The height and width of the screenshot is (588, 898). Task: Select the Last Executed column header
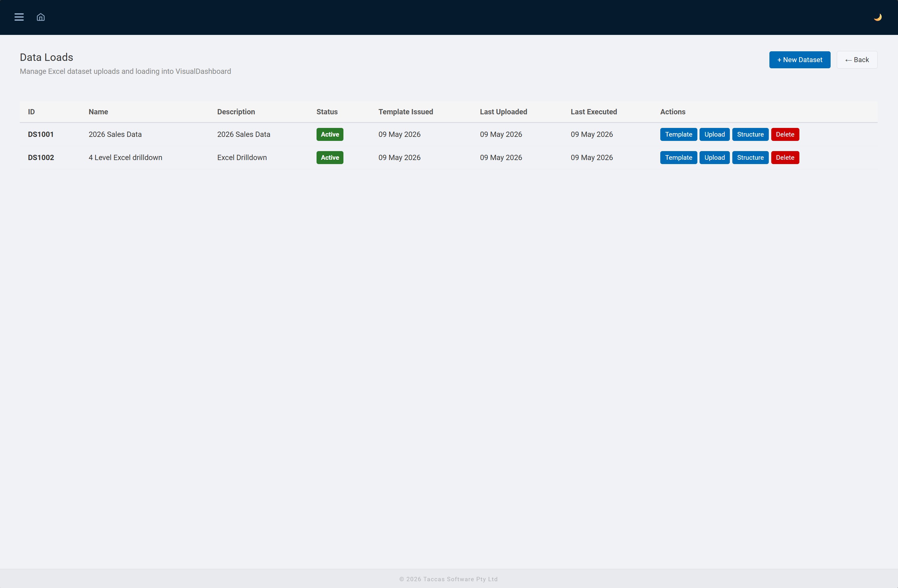point(594,112)
